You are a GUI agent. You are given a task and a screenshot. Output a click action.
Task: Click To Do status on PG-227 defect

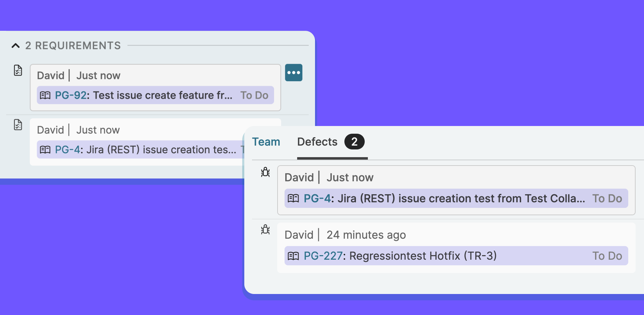pos(607,256)
